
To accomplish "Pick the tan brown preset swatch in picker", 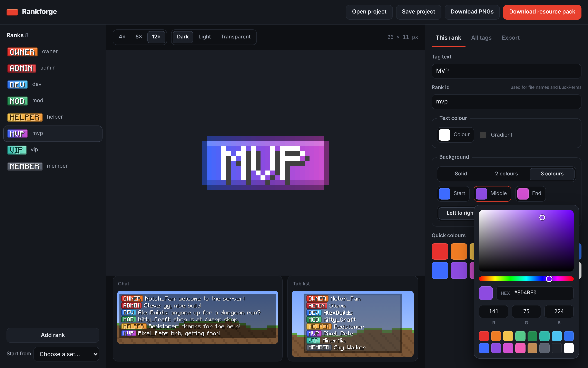I will tap(532, 348).
